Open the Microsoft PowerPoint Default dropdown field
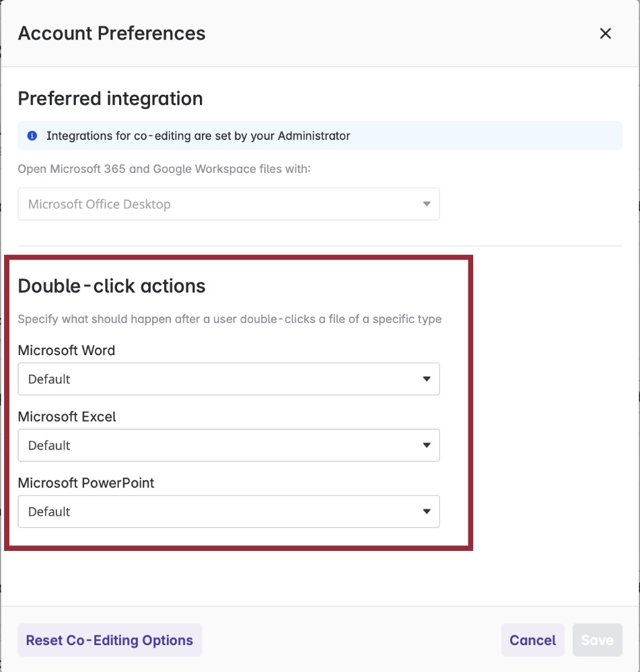Viewport: 640px width, 672px height. click(229, 511)
